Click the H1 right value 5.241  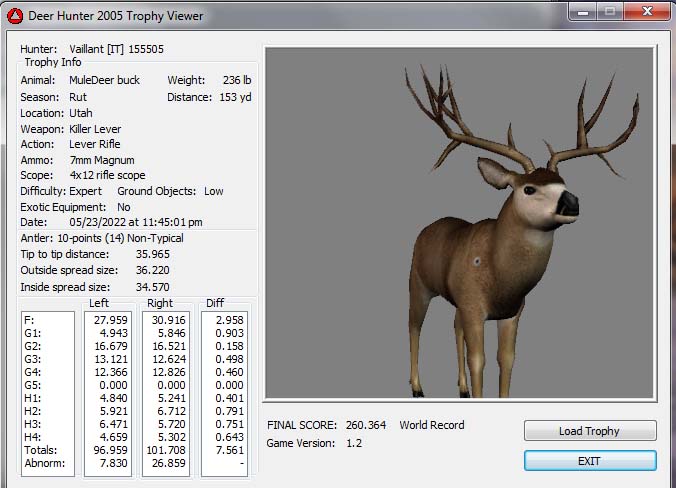(172, 398)
